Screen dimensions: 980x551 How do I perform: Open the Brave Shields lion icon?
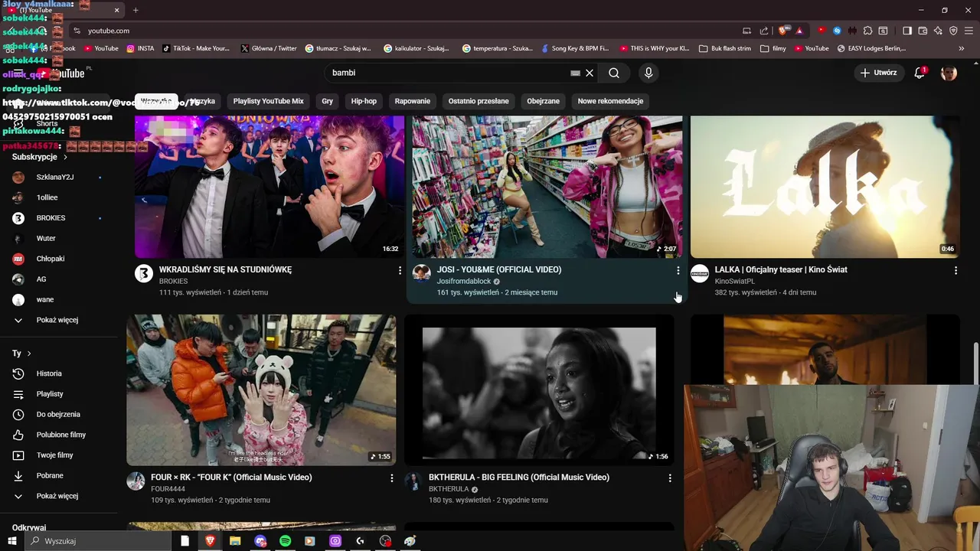[782, 31]
